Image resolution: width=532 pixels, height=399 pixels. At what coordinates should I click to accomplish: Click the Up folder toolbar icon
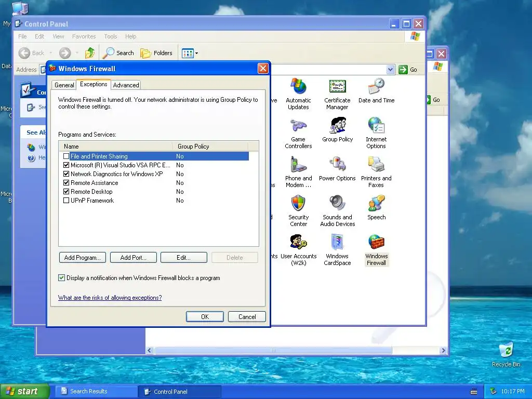(x=90, y=53)
